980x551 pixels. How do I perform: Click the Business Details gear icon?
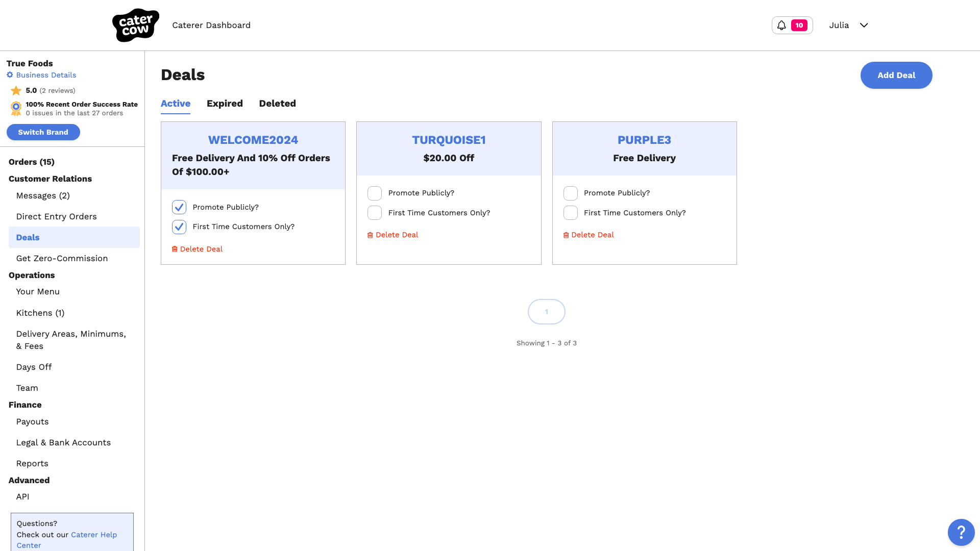click(x=10, y=75)
